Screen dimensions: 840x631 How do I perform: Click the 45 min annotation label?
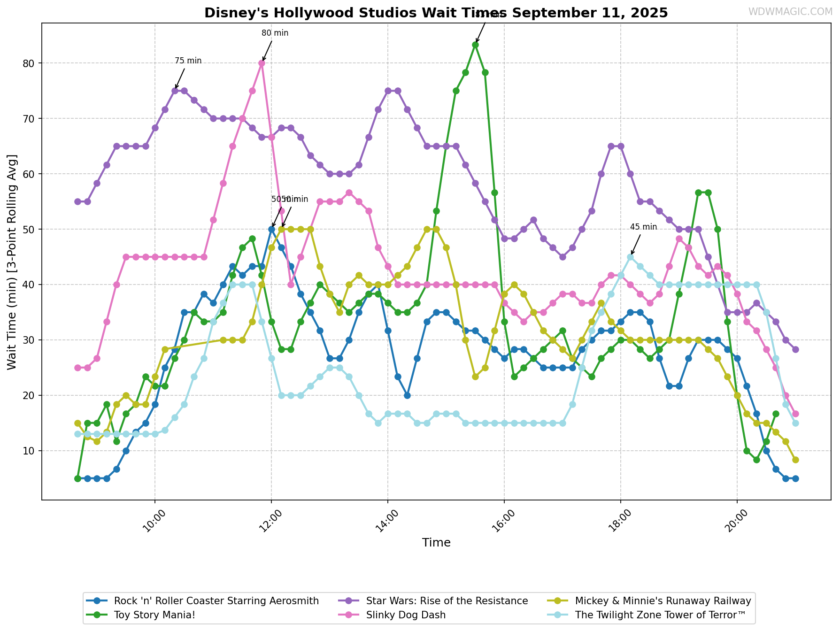click(644, 227)
